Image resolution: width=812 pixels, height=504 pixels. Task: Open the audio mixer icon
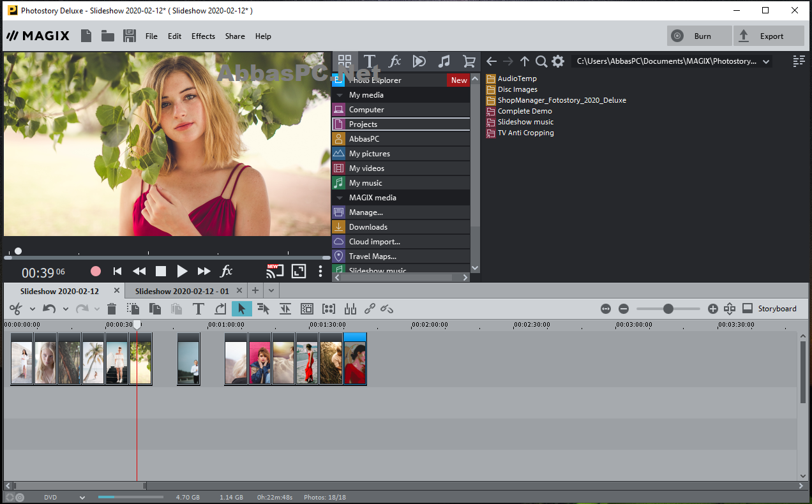pyautogui.click(x=350, y=309)
